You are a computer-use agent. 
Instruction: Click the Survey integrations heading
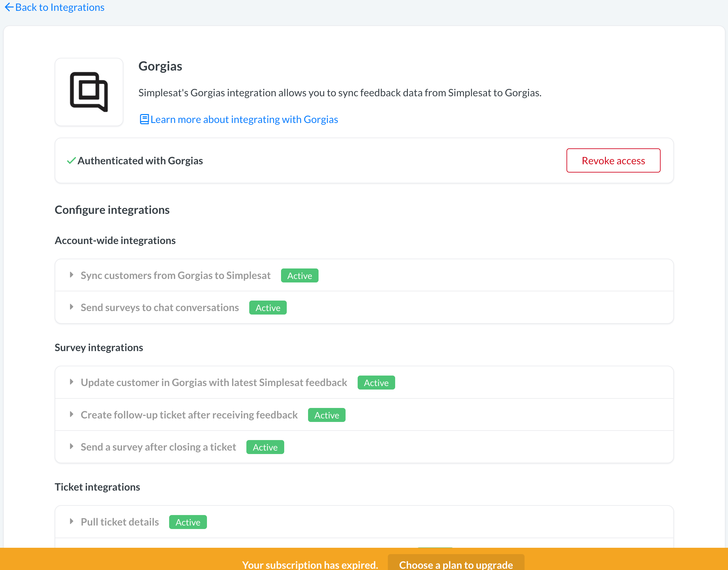pos(99,347)
